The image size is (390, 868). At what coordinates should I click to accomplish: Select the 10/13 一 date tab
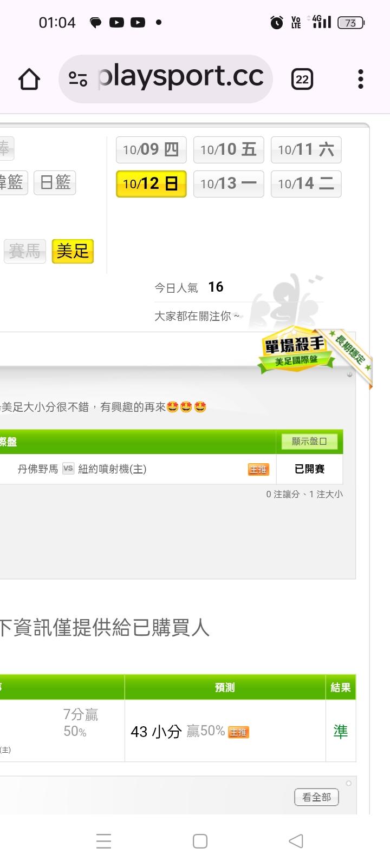(229, 184)
